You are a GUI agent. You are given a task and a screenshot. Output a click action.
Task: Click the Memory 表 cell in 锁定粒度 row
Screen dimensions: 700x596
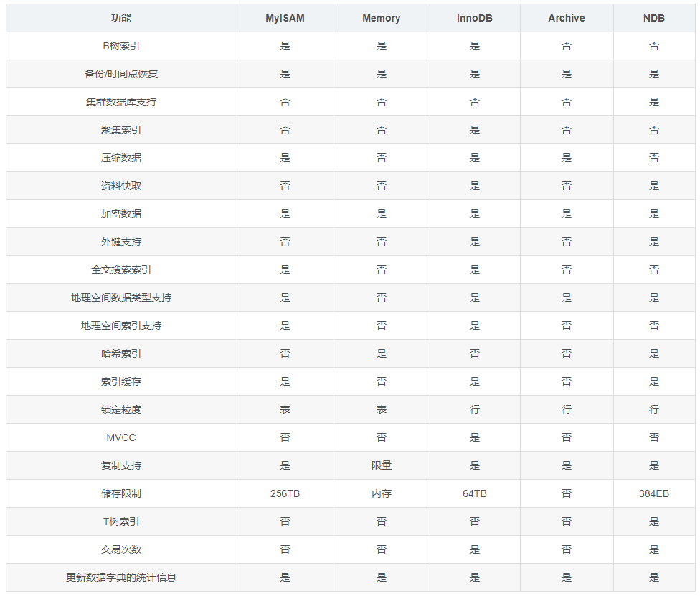point(382,410)
